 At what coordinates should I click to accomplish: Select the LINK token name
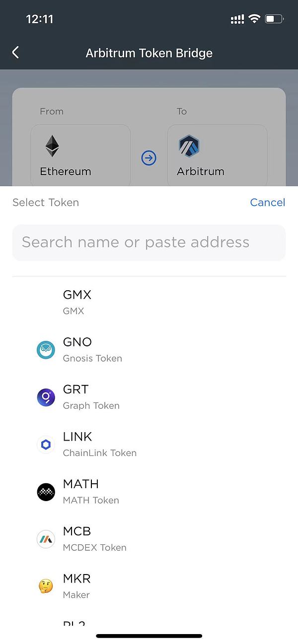[x=77, y=437]
